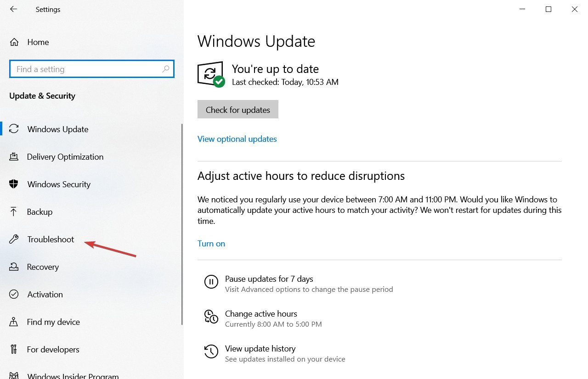Click the back arrow in Settings header
This screenshot has width=588, height=379.
(x=13, y=9)
